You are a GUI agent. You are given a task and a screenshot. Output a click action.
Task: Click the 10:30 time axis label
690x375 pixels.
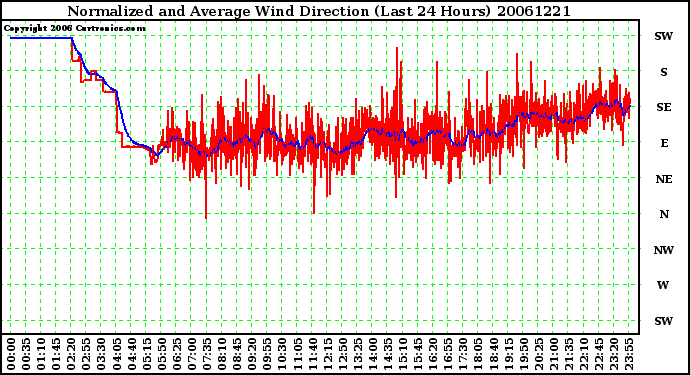(282, 354)
